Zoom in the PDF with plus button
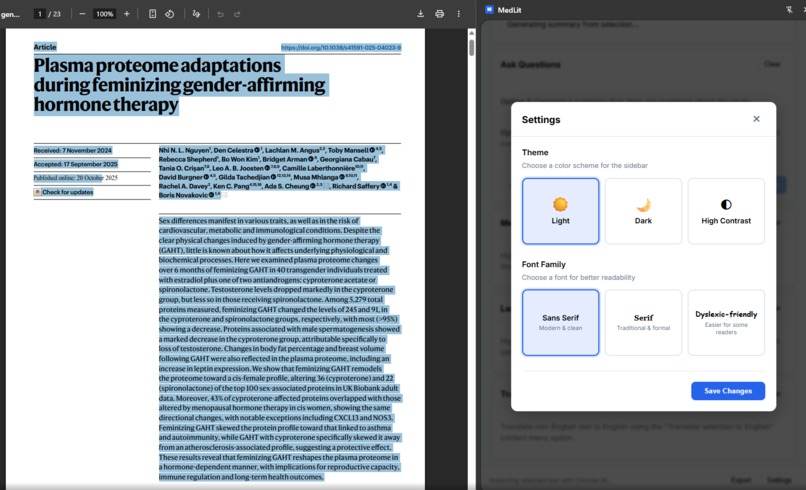 pyautogui.click(x=126, y=14)
